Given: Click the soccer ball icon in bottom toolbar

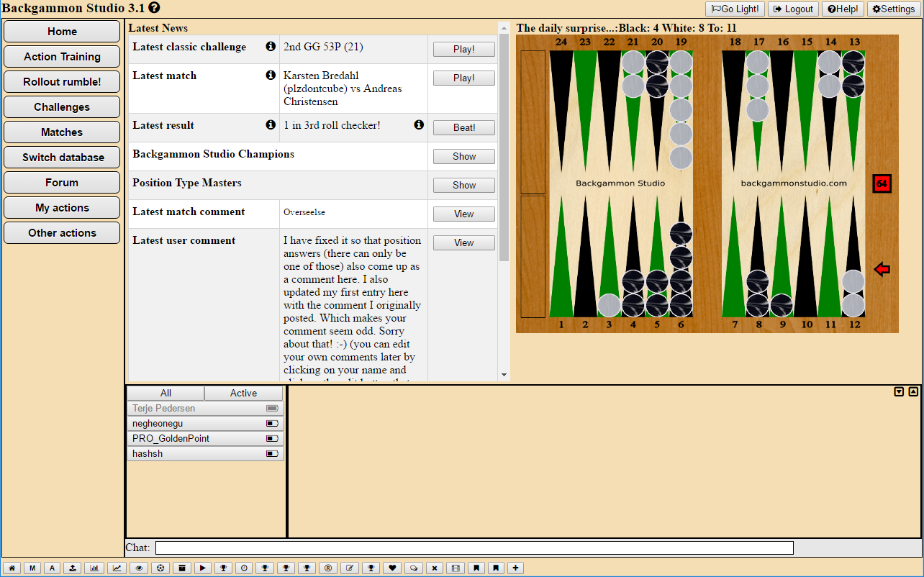Looking at the screenshot, I should 160,568.
